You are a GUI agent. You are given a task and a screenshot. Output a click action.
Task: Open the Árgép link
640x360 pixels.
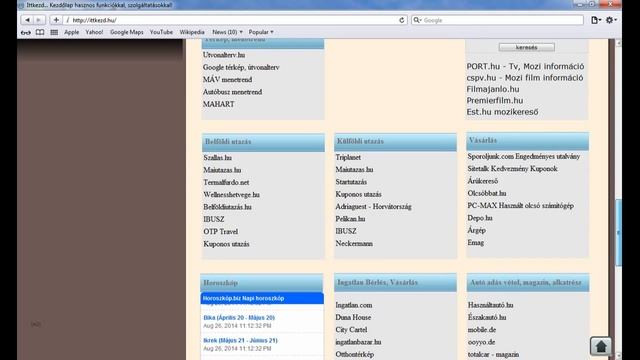(x=476, y=230)
